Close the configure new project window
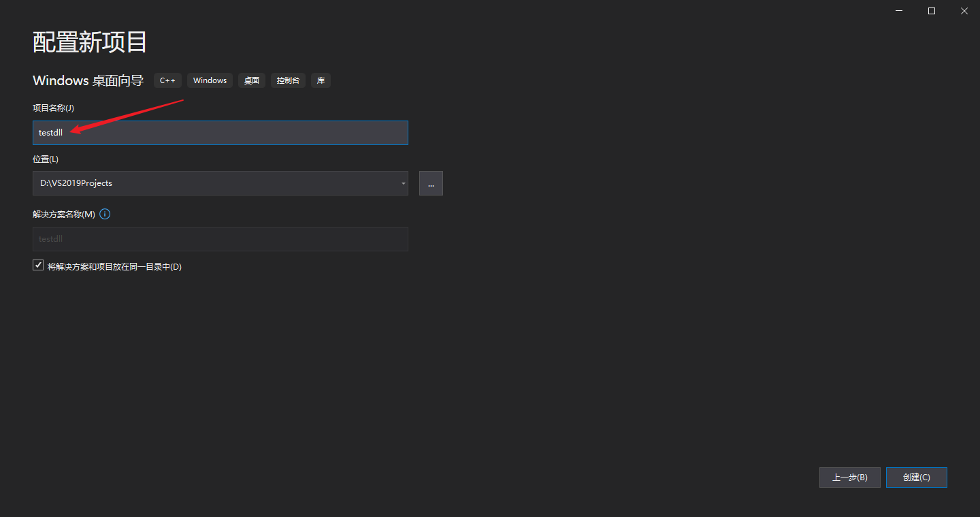 [964, 11]
